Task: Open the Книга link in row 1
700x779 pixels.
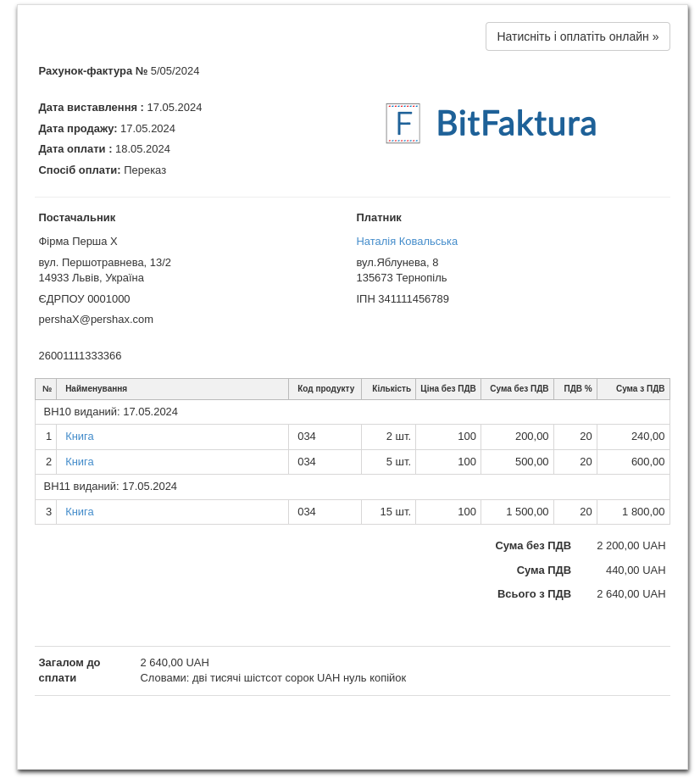Action: click(x=80, y=437)
